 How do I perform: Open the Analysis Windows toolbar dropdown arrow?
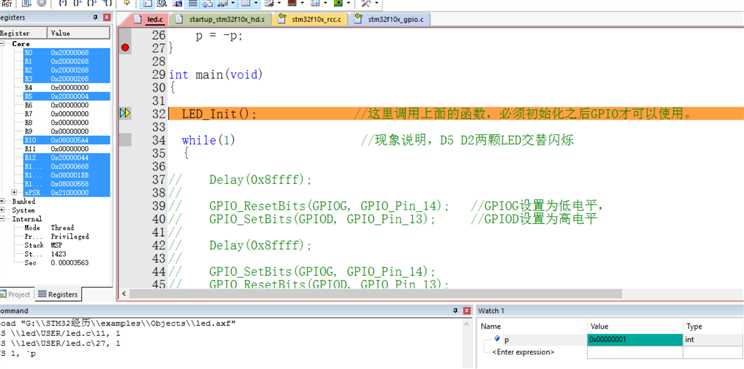tap(302, 3)
